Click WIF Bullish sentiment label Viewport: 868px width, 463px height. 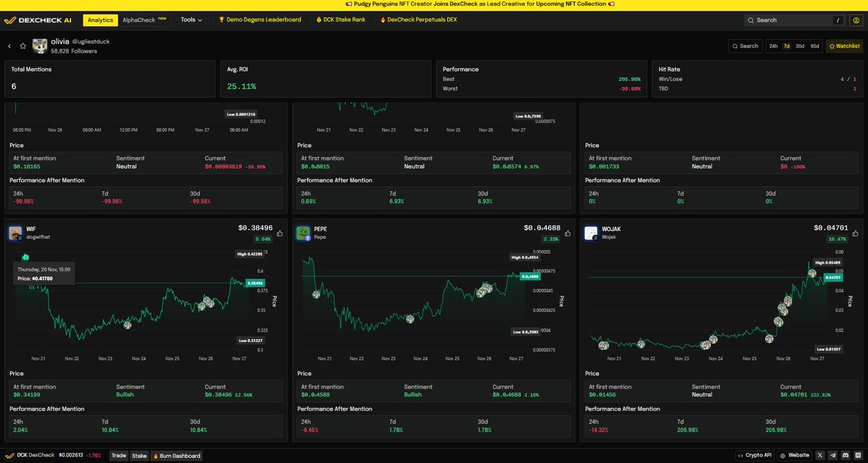(x=125, y=395)
